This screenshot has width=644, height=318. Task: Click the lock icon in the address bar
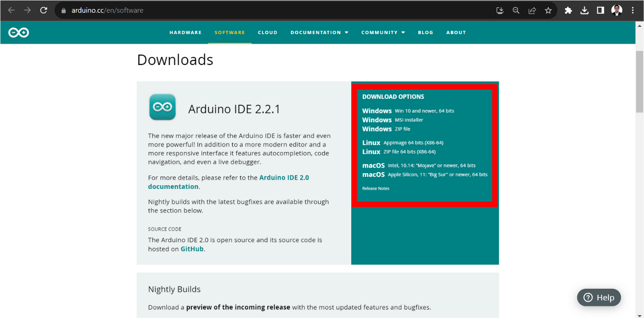(63, 10)
